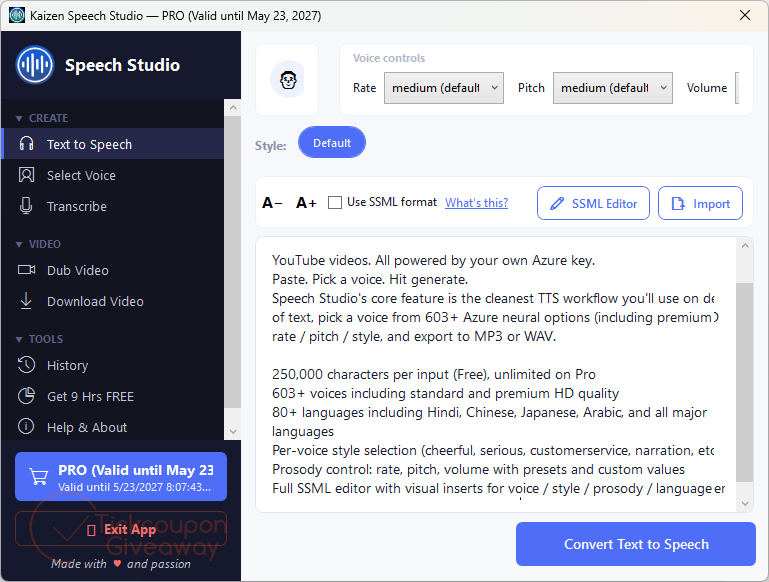Viewport: 769px width, 582px height.
Task: Click the Speech Studio waveform logo
Action: pos(34,65)
